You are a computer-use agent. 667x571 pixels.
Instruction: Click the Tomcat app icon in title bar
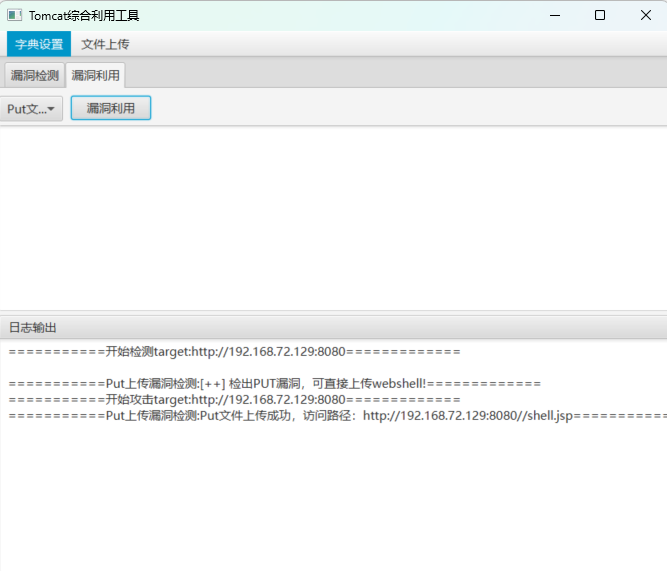[14, 15]
